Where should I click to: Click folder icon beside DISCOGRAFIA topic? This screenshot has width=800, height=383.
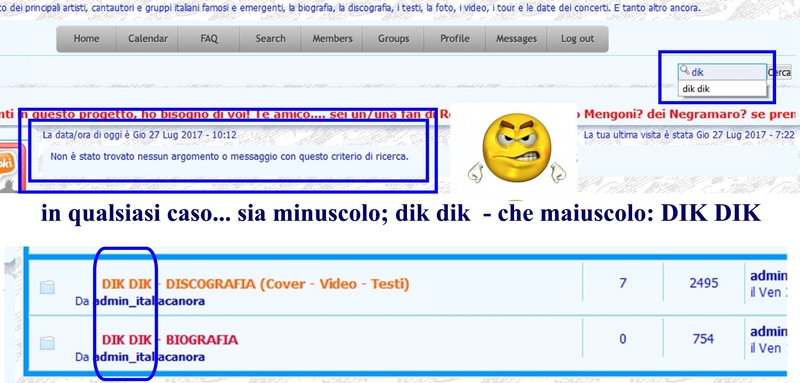click(x=47, y=288)
